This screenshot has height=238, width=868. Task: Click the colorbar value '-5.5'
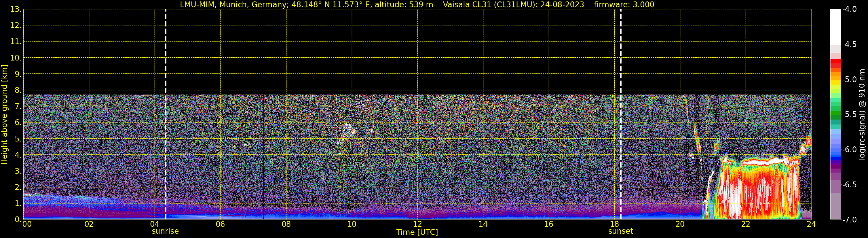[x=849, y=114]
